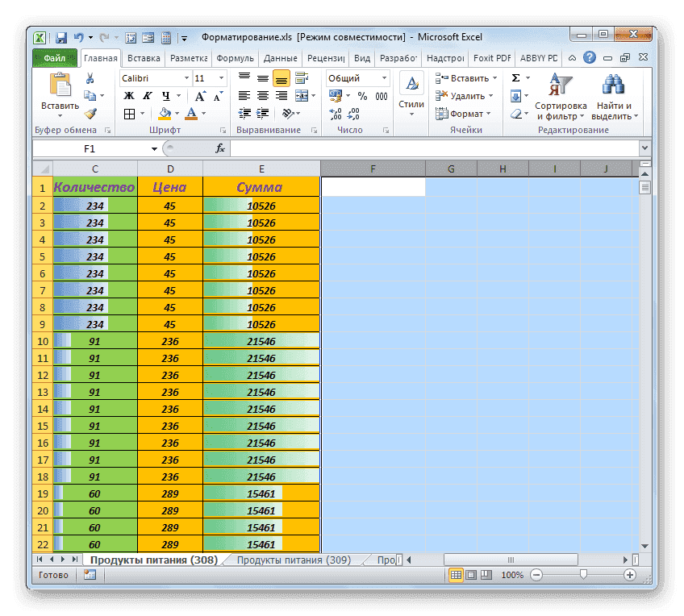Screen dimensions: 684x616
Task: Toggle underline formatting (Ч)
Action: [x=166, y=94]
